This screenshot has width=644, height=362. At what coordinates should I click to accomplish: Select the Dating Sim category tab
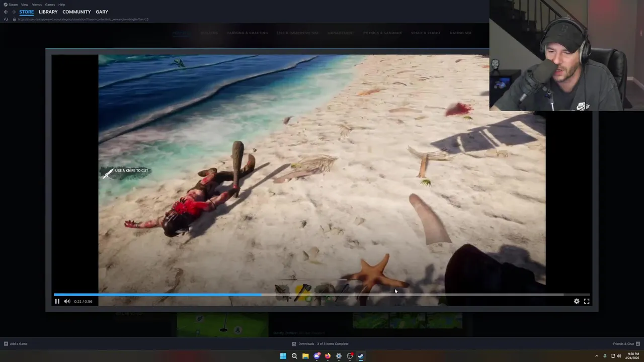point(460,33)
